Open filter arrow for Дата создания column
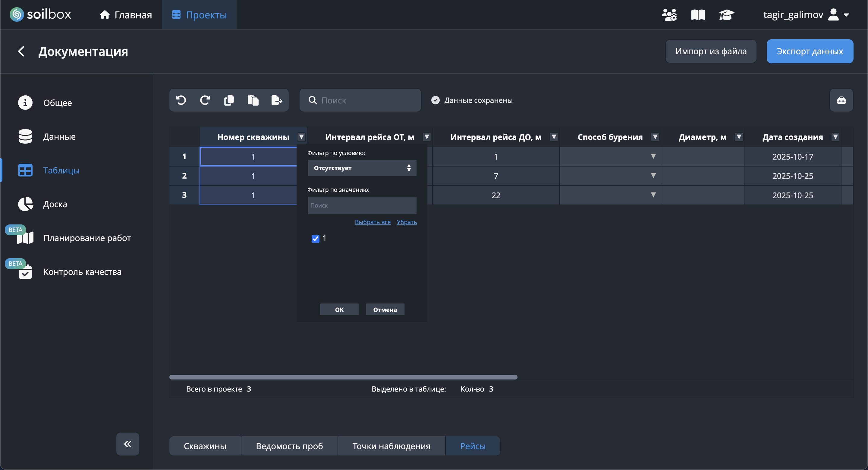868x470 pixels. (x=835, y=137)
